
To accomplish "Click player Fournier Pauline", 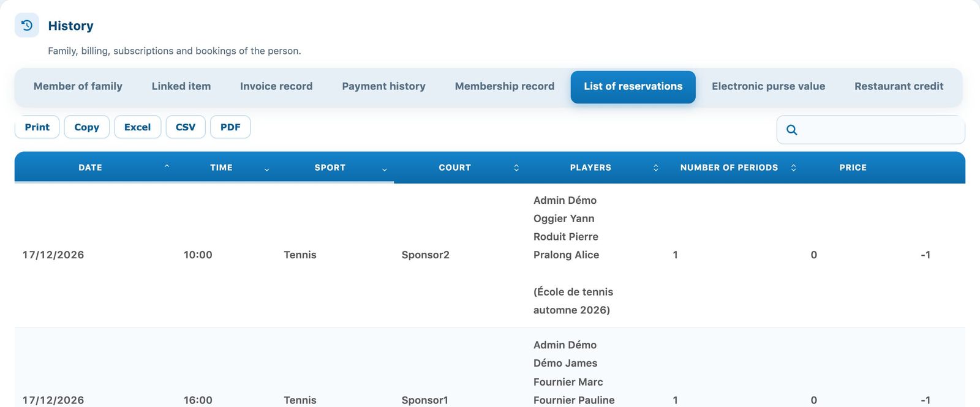I will point(574,400).
